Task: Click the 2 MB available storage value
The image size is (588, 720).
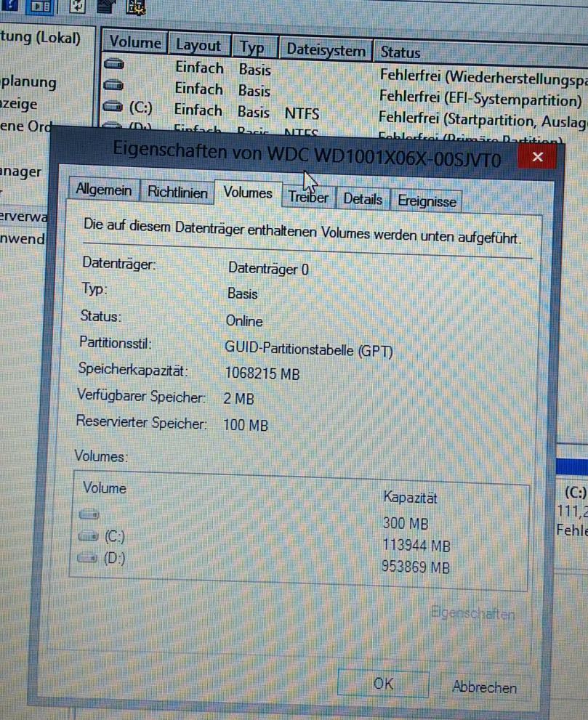Action: [239, 398]
